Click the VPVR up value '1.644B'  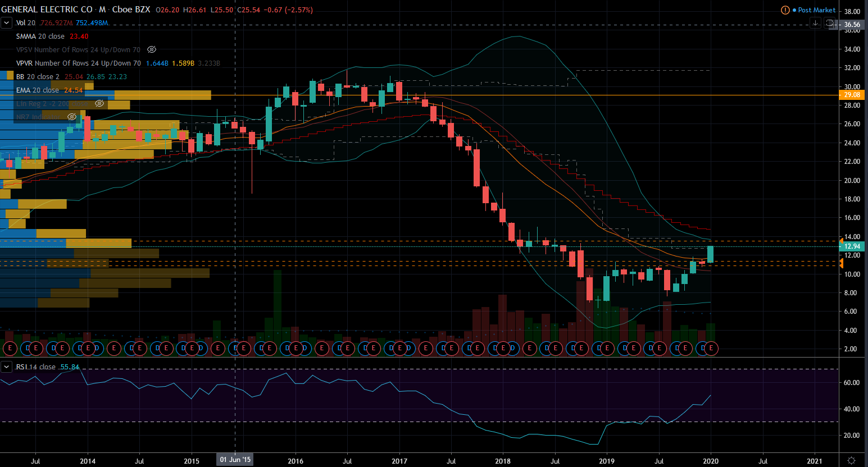click(157, 63)
